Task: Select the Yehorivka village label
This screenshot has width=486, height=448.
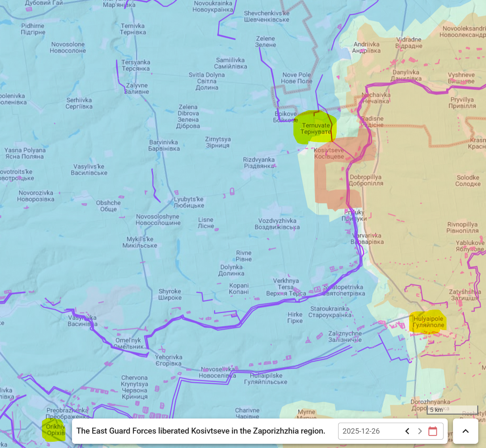Action: 169,360
